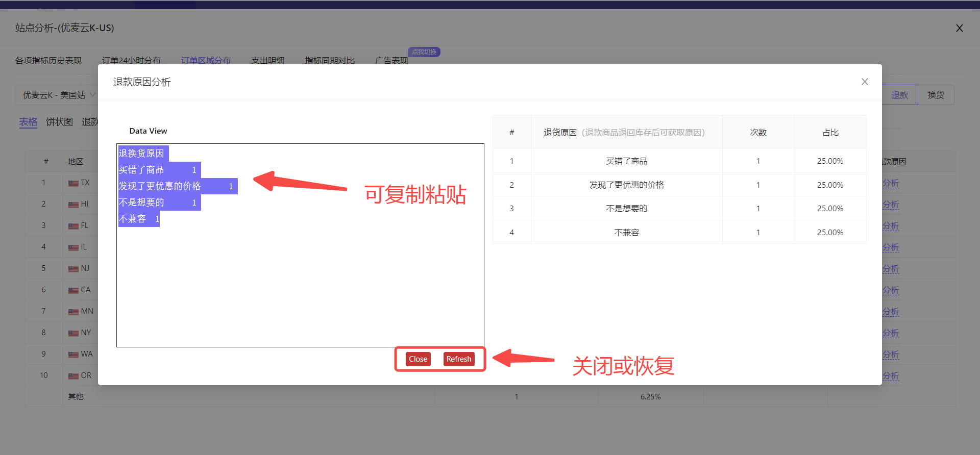Select the 饼状图 view tab
Image resolution: width=980 pixels, height=455 pixels.
(x=60, y=122)
